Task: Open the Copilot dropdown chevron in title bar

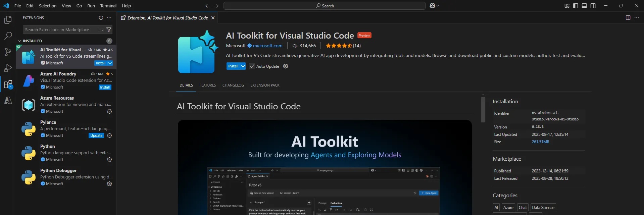Action: pos(438,6)
